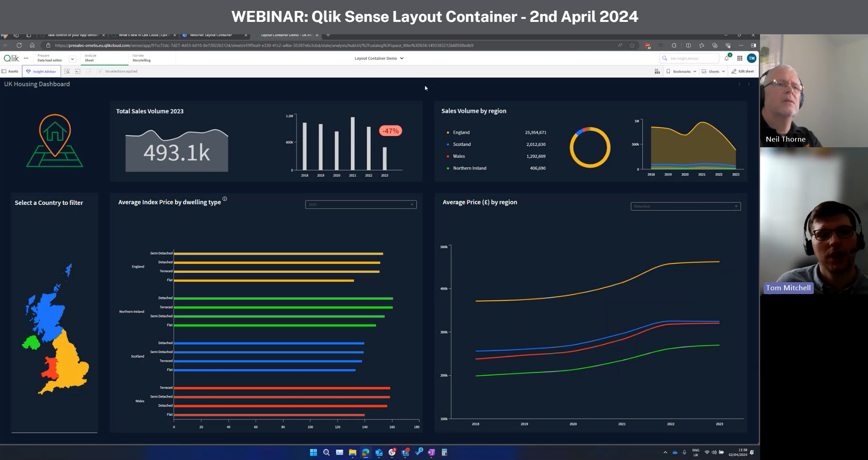Viewport: 868px width, 460px height.
Task: Open the smart search selections tool
Action: (67, 72)
